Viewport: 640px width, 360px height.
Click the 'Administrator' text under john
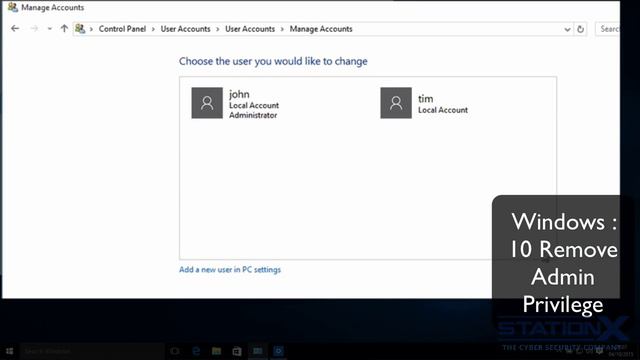(253, 115)
